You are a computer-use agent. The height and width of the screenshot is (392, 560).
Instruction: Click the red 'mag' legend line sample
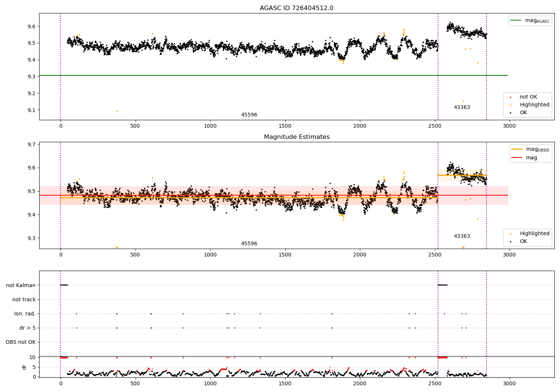517,158
